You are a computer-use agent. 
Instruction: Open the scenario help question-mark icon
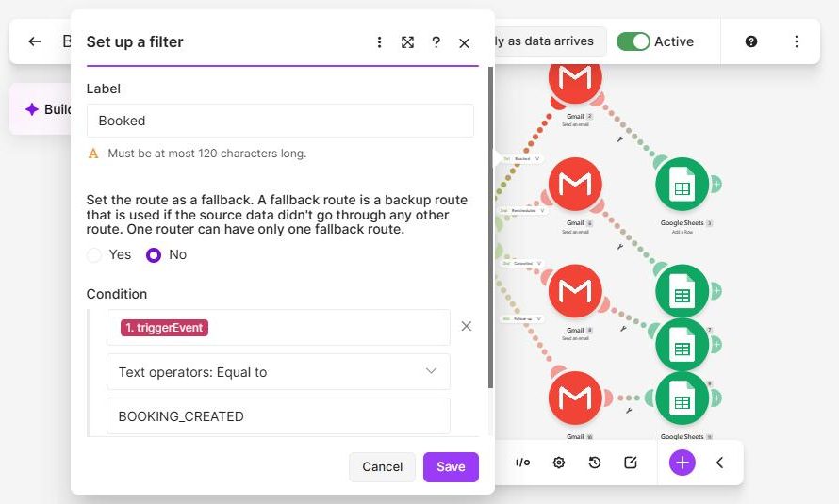click(751, 41)
